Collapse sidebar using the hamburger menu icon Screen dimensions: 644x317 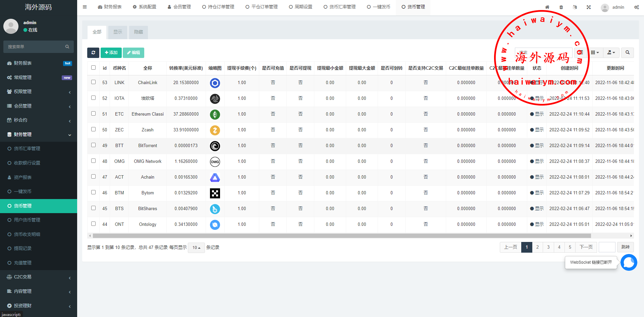(85, 7)
